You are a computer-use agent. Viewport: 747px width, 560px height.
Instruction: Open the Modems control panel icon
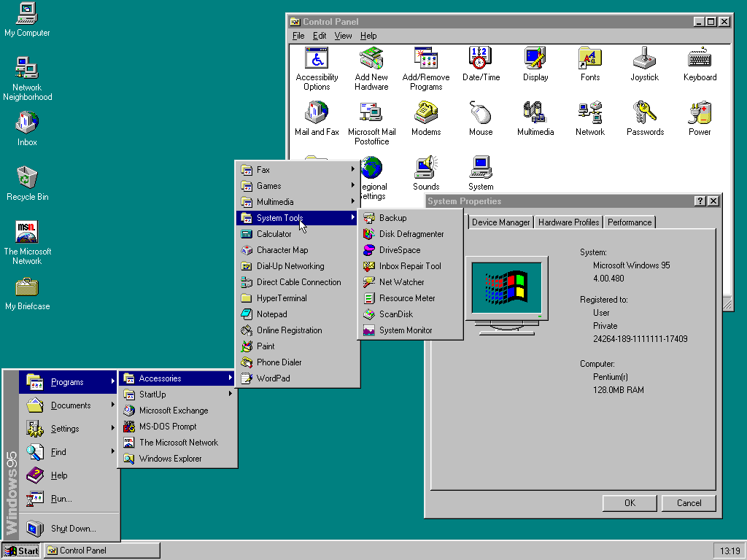coord(426,114)
